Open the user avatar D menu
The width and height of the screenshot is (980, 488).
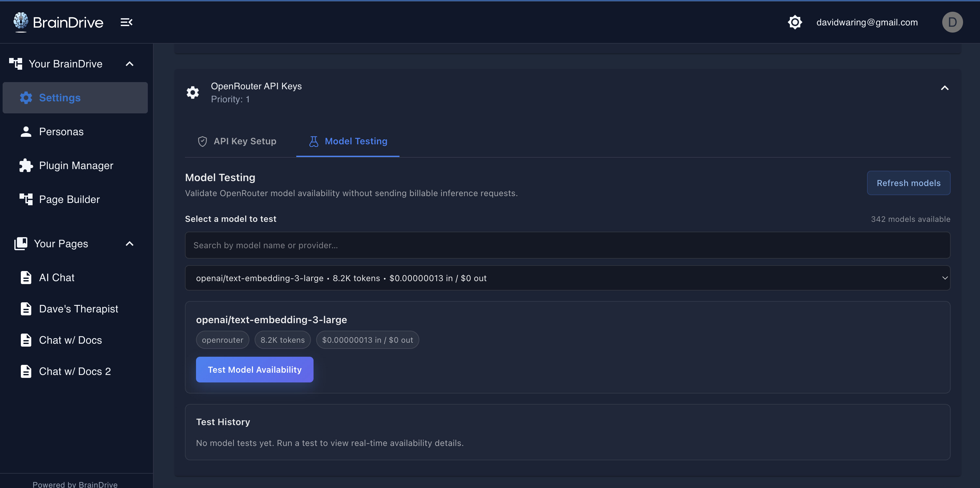tap(952, 22)
